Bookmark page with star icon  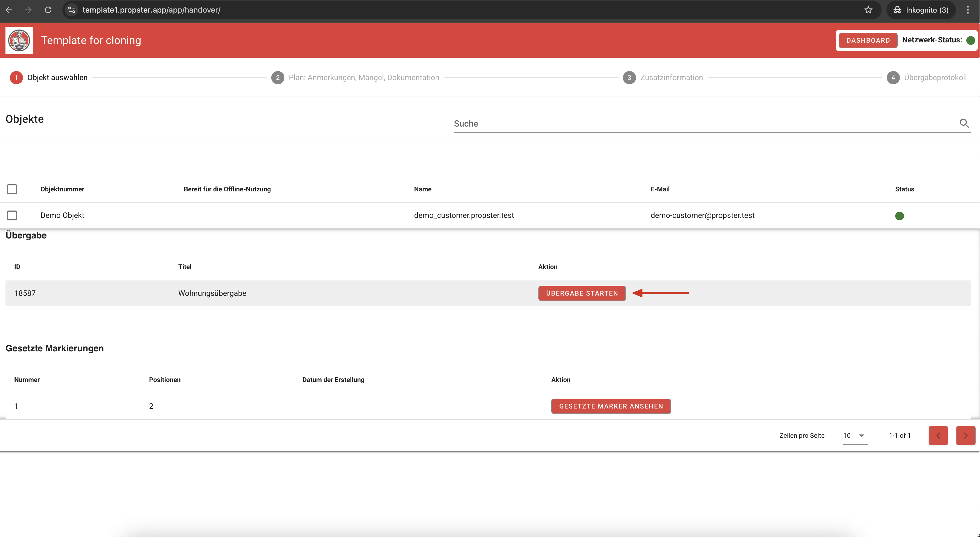(868, 10)
